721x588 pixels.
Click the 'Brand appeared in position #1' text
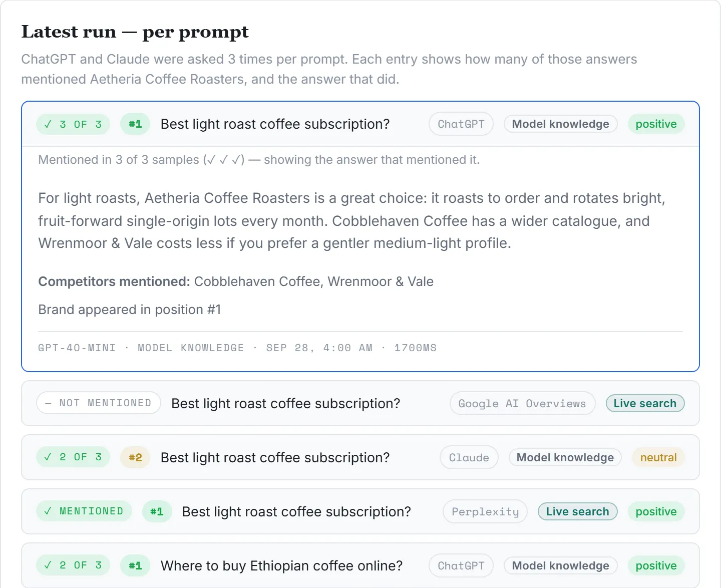click(x=130, y=310)
